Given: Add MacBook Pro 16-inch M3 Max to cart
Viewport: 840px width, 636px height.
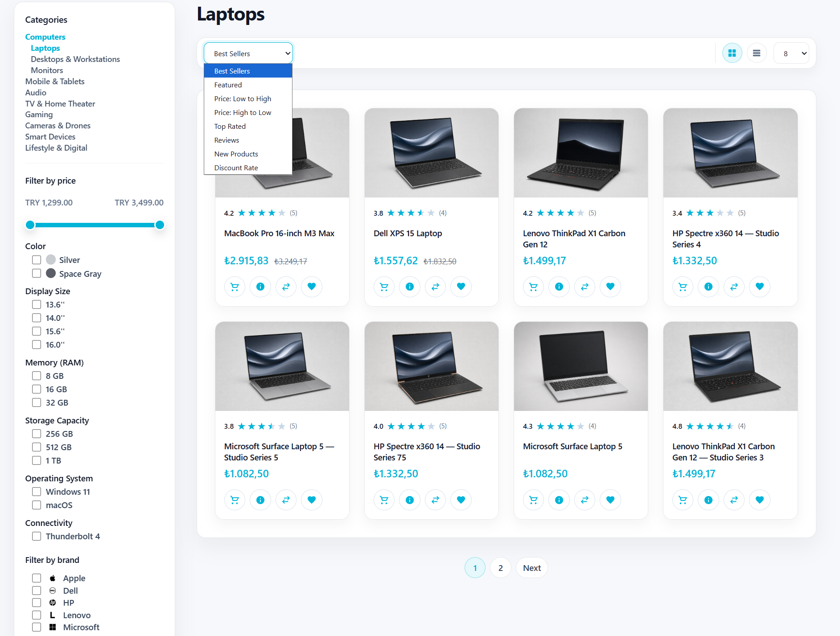Looking at the screenshot, I should 235,287.
